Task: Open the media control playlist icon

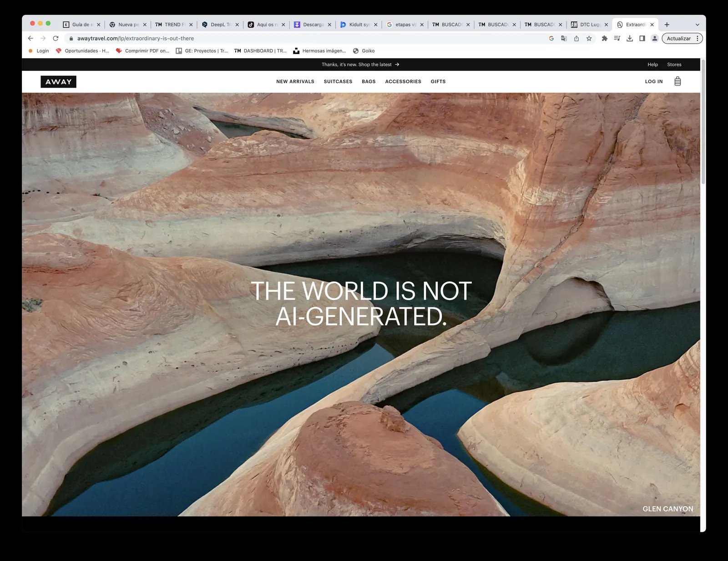Action: tap(617, 38)
